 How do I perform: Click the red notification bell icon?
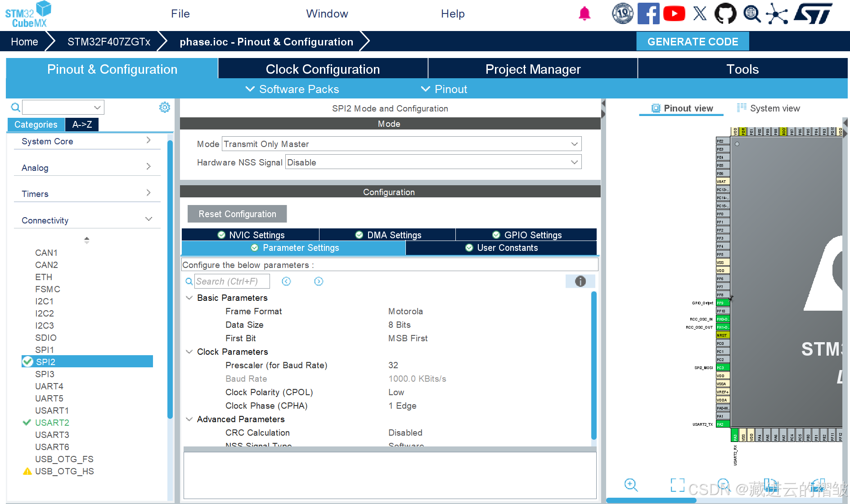click(585, 13)
